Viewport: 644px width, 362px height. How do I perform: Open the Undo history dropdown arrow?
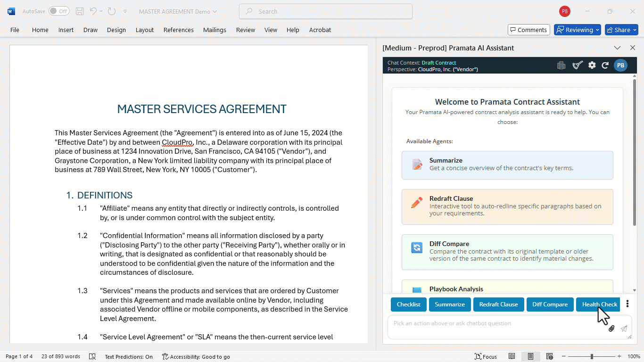101,11
